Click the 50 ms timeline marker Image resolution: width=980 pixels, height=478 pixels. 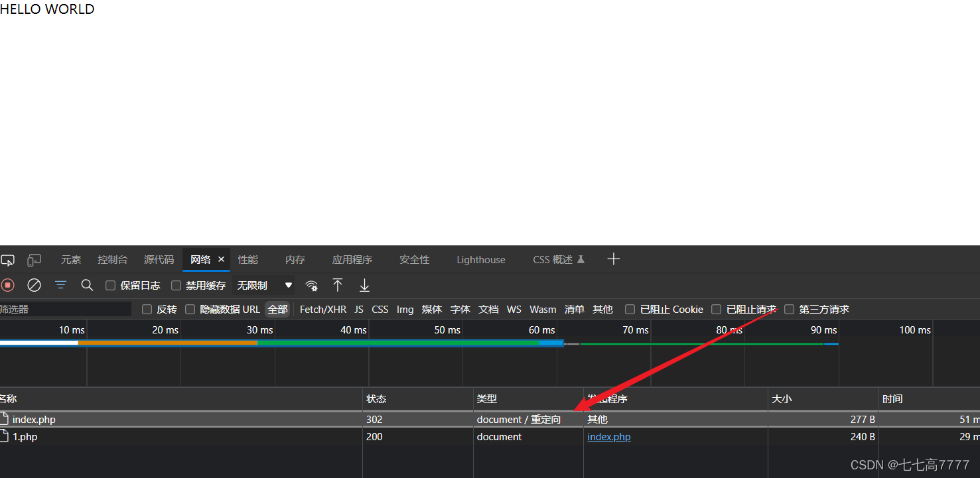447,329
